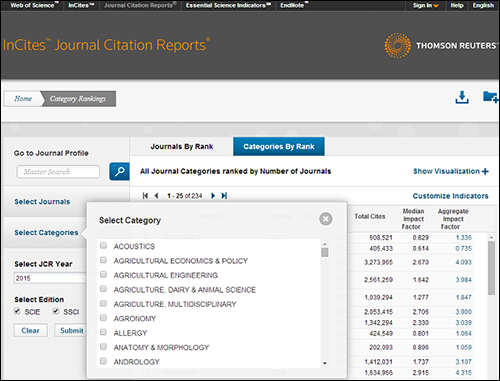Viewport: 500px width, 381px height.
Task: Go to next page arrow
Action: 213,196
